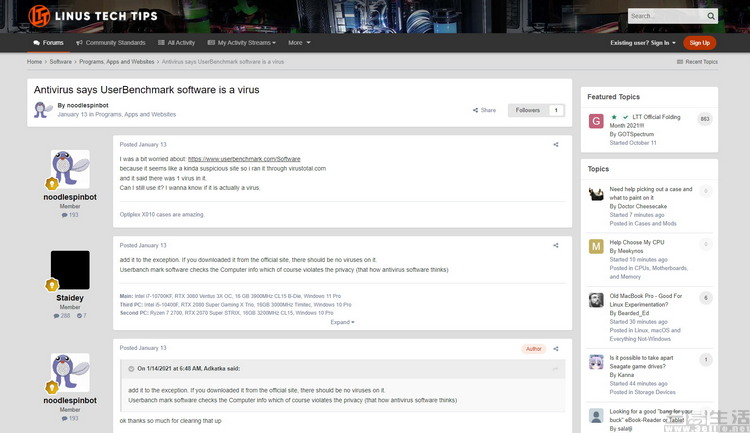Click the Share link in topic header
The height and width of the screenshot is (433, 750).
(x=485, y=110)
